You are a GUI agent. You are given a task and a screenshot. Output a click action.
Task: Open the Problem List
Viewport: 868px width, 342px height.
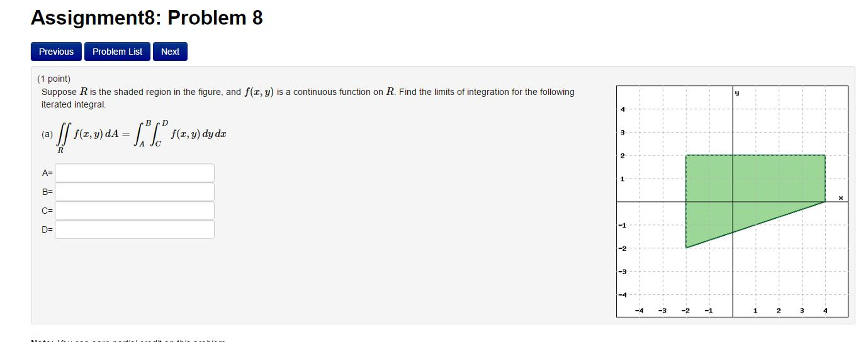[x=117, y=52]
